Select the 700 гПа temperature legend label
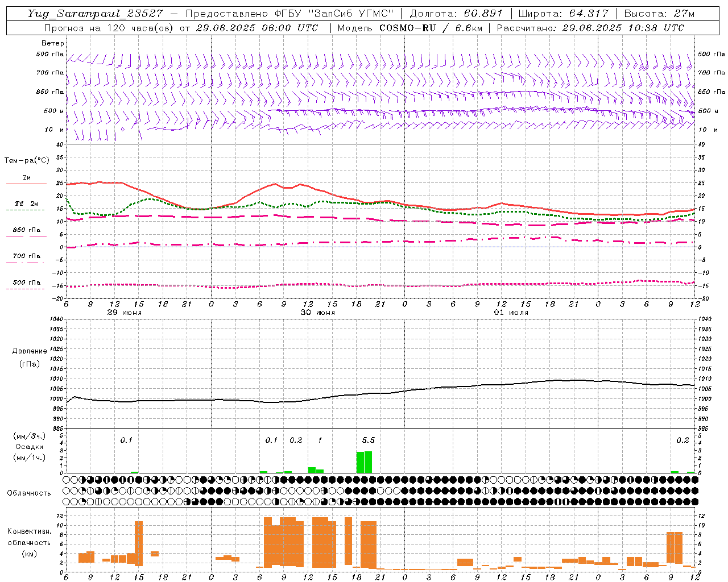Viewport: 728px width, 582px height. click(x=27, y=256)
